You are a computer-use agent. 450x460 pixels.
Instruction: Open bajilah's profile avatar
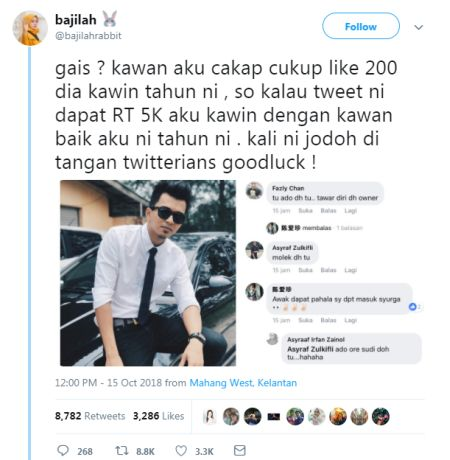coord(30,28)
